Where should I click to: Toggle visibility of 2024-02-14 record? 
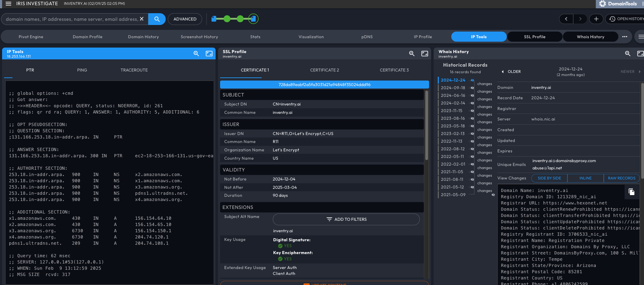coord(472,103)
